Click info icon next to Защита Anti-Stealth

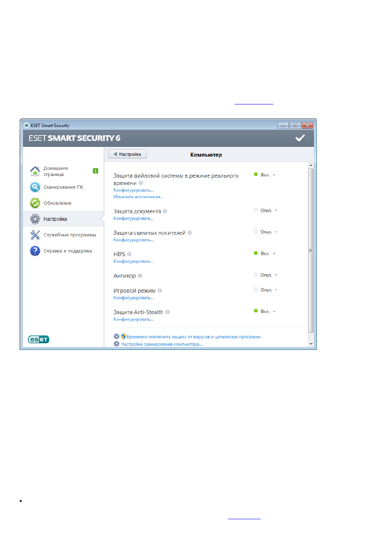point(168,312)
